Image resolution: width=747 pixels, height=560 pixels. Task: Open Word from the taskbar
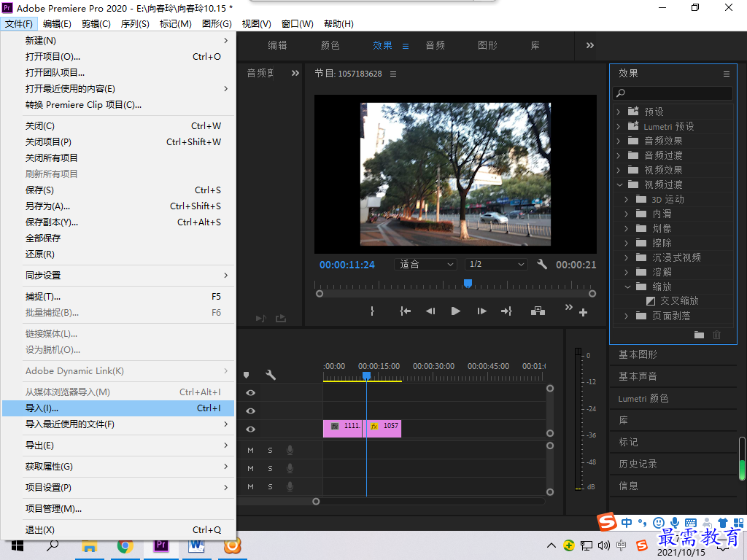click(x=196, y=545)
